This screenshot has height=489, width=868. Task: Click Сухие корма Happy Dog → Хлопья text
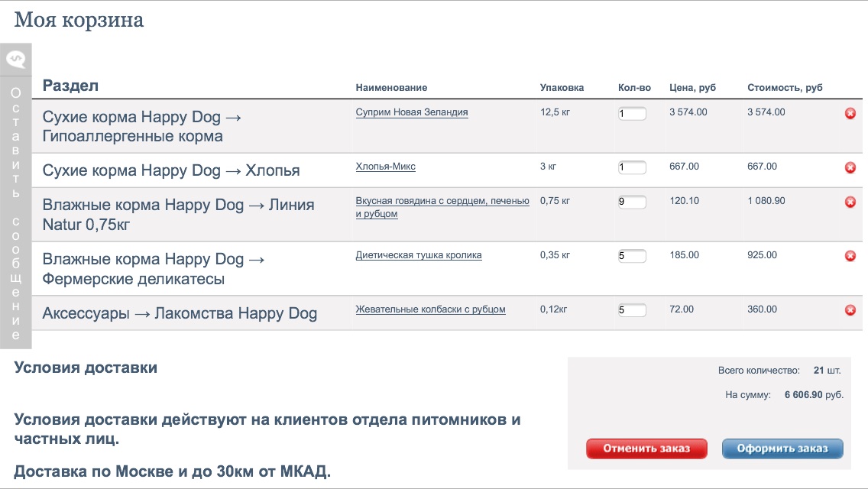pyautogui.click(x=171, y=170)
